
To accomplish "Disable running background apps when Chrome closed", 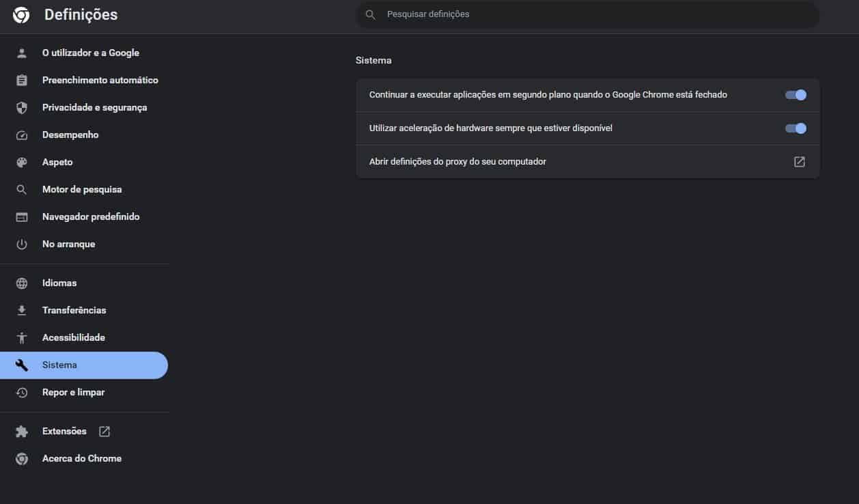I will click(x=795, y=95).
